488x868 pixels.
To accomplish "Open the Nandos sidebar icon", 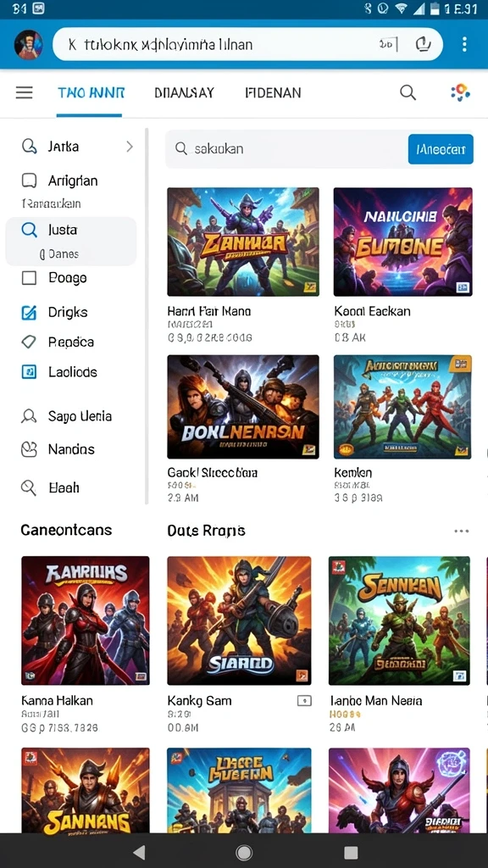I will 29,449.
